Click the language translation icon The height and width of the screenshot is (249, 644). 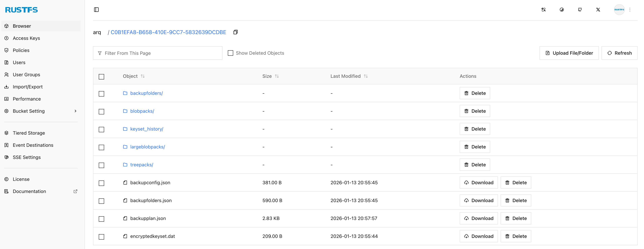point(543,9)
